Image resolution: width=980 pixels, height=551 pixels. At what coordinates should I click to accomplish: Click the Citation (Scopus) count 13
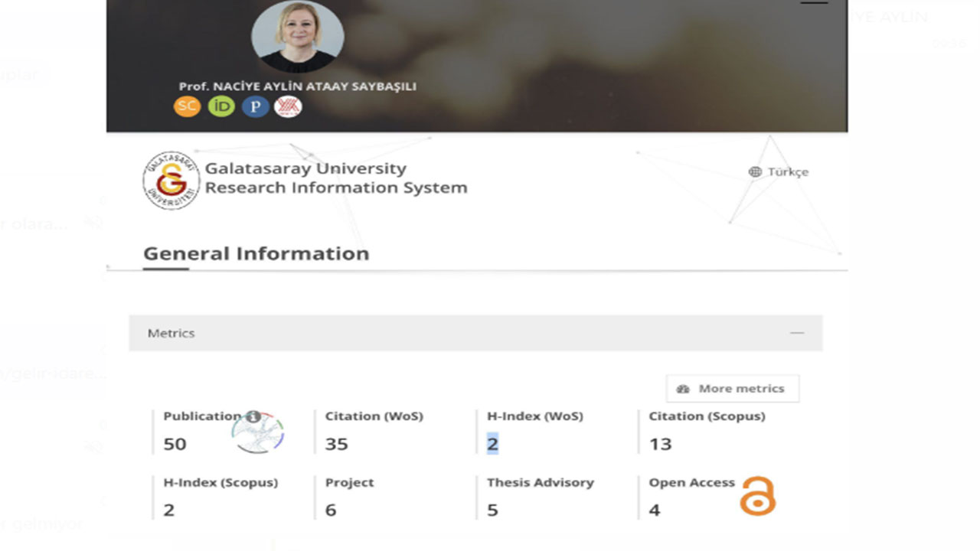coord(660,444)
